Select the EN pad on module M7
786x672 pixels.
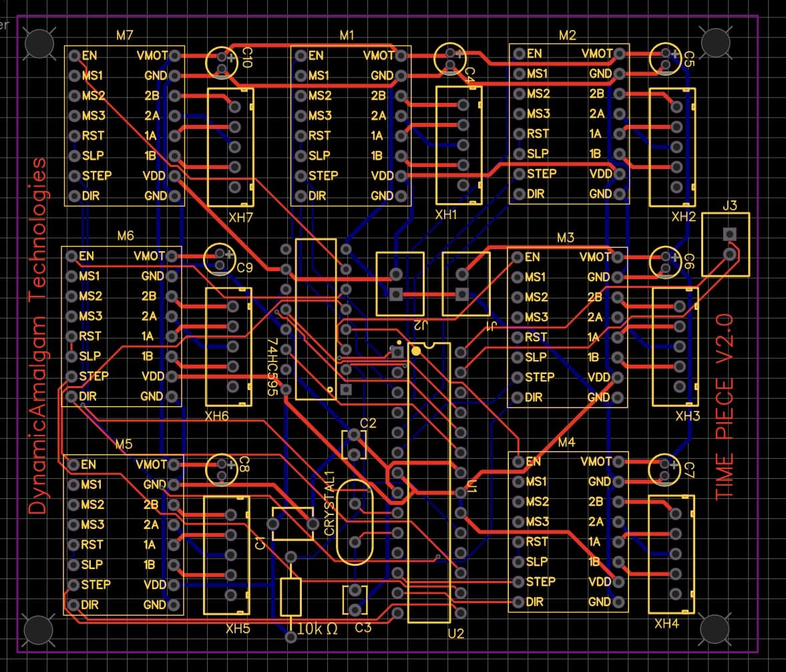[75, 55]
